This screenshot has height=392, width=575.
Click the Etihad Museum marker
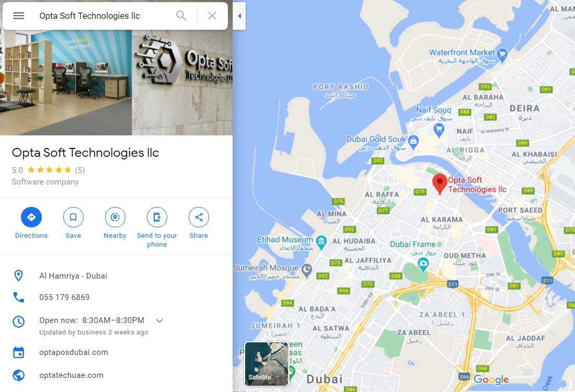[321, 242]
